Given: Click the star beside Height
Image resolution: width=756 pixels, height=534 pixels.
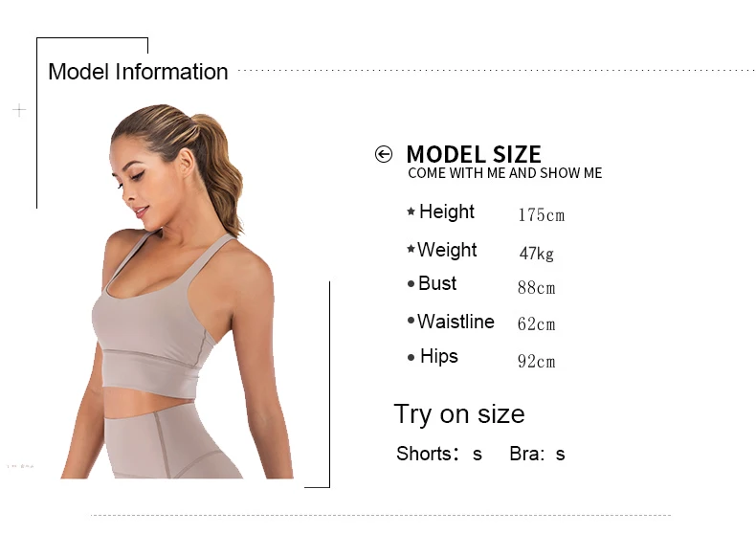Looking at the screenshot, I should (411, 211).
